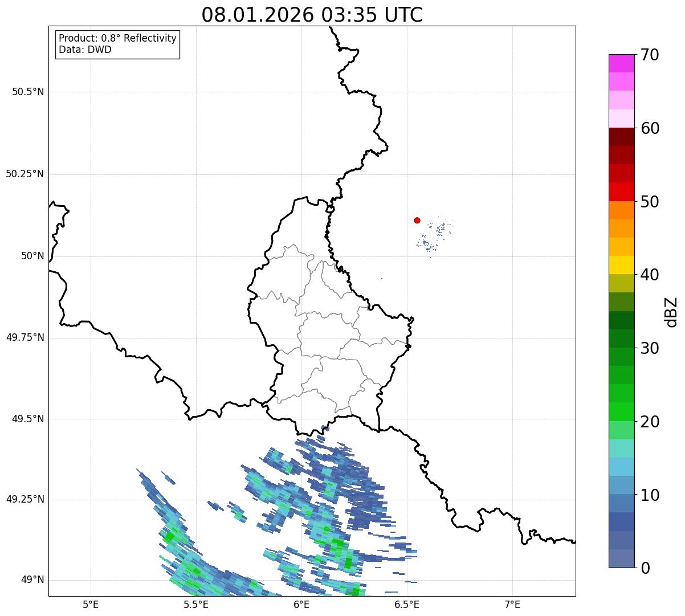
Task: Click the colorbar tick label 20
Action: coord(650,422)
